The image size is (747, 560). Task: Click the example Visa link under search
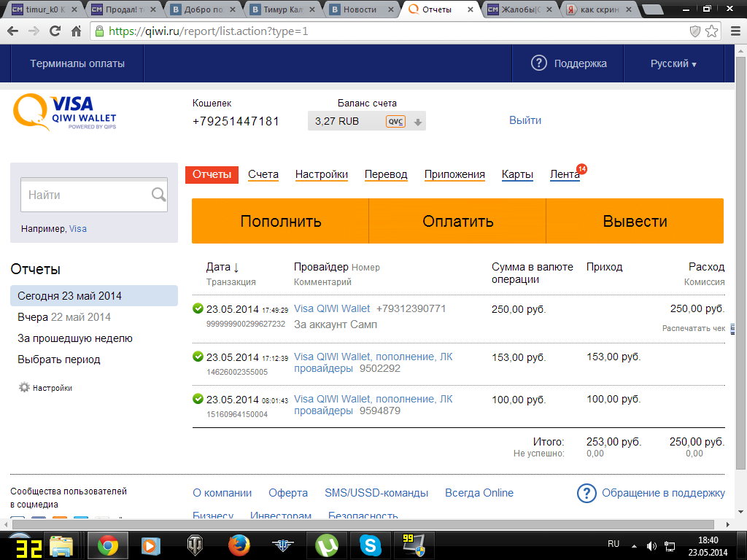click(x=77, y=228)
